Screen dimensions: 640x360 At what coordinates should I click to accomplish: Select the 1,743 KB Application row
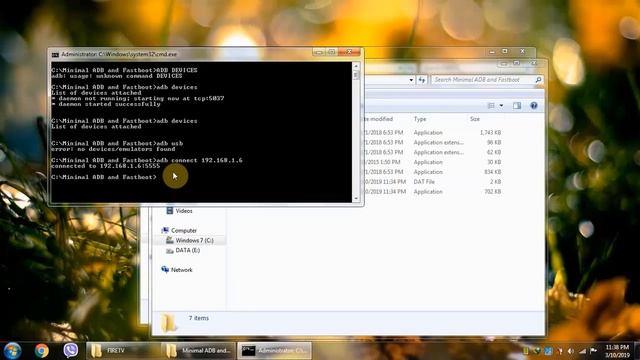coord(431,133)
